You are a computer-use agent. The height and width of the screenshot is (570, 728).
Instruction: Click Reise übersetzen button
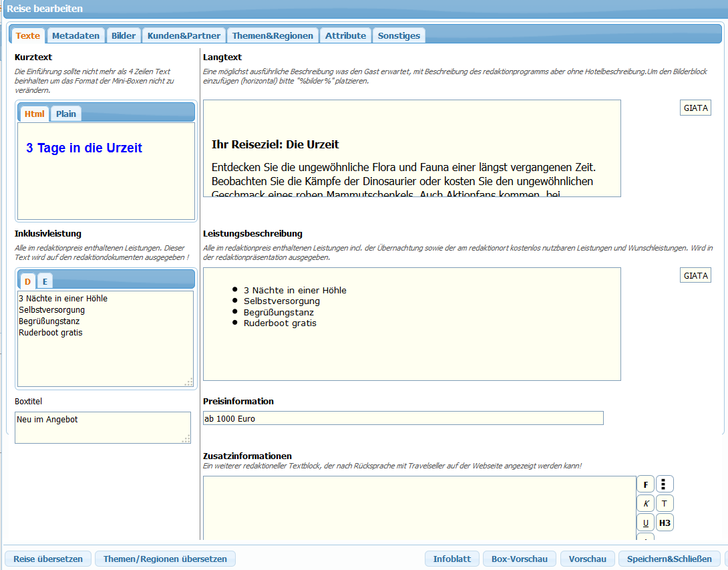[48, 559]
